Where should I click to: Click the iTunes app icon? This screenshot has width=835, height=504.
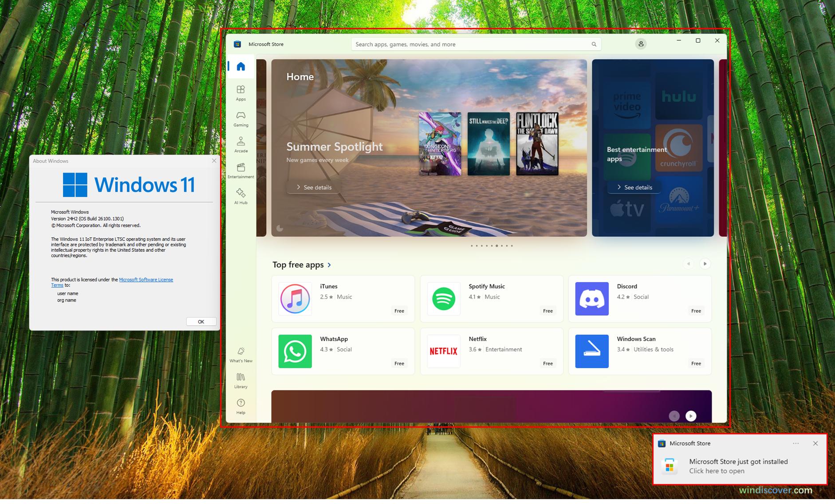pyautogui.click(x=295, y=299)
